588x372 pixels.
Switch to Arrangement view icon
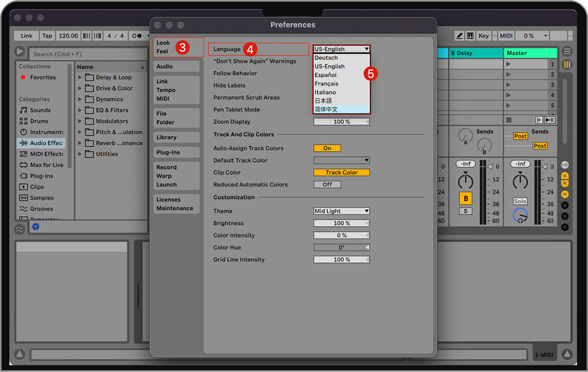[567, 52]
